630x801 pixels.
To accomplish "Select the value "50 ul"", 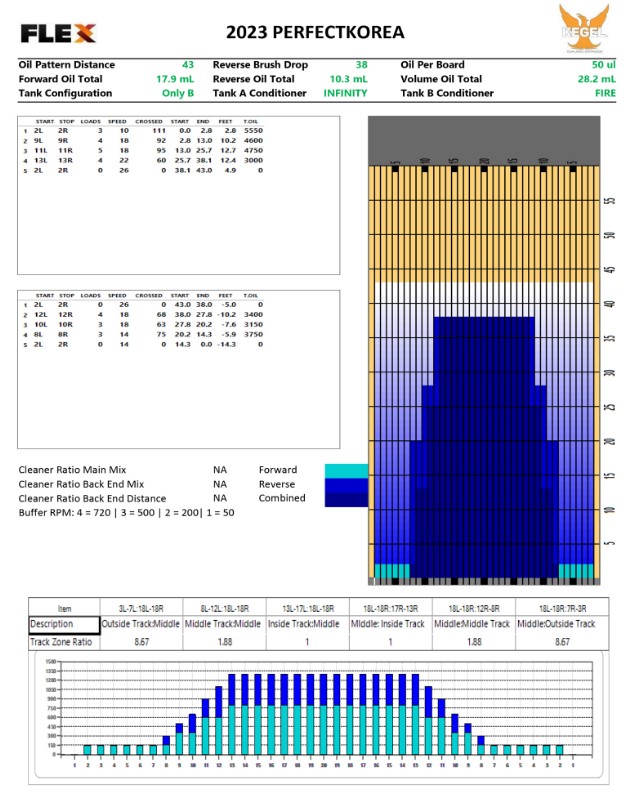I will (x=603, y=65).
